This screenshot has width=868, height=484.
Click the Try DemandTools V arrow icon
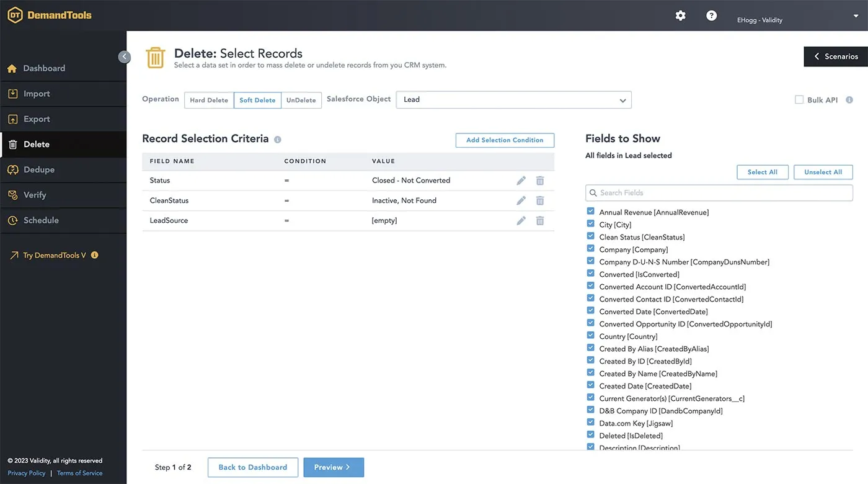coord(14,255)
